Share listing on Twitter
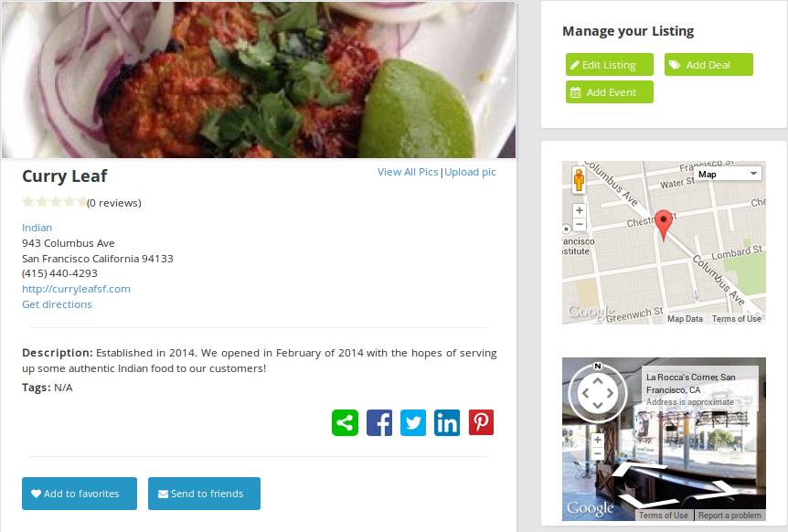The height and width of the screenshot is (532, 788). 413,422
